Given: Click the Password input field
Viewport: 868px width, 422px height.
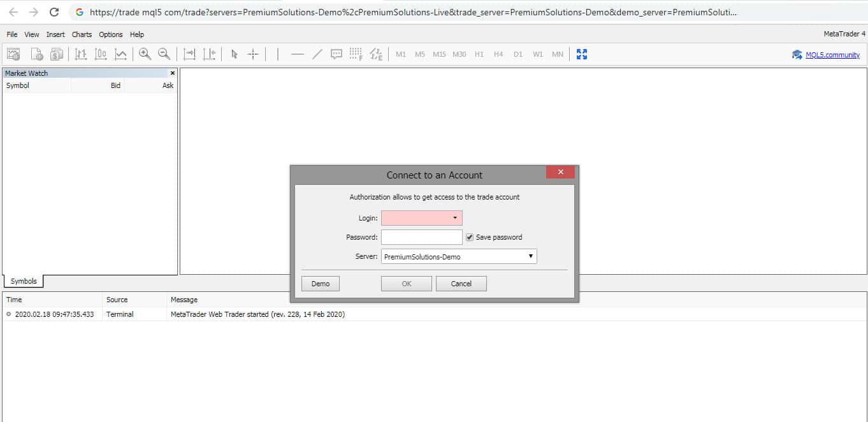Looking at the screenshot, I should coord(422,237).
